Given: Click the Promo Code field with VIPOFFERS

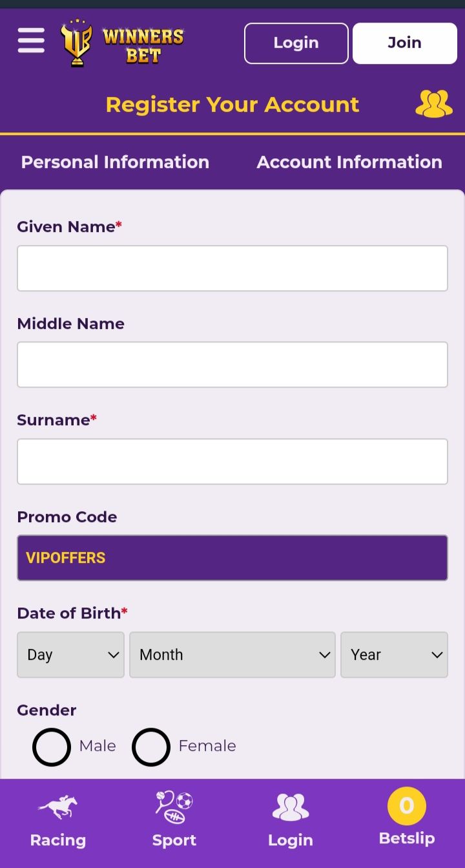Looking at the screenshot, I should [x=232, y=558].
